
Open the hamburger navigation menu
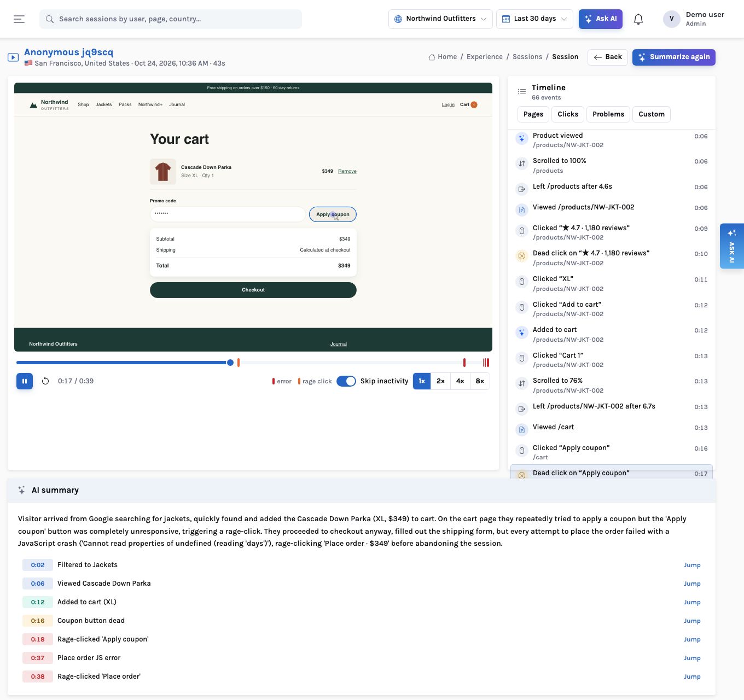[19, 19]
